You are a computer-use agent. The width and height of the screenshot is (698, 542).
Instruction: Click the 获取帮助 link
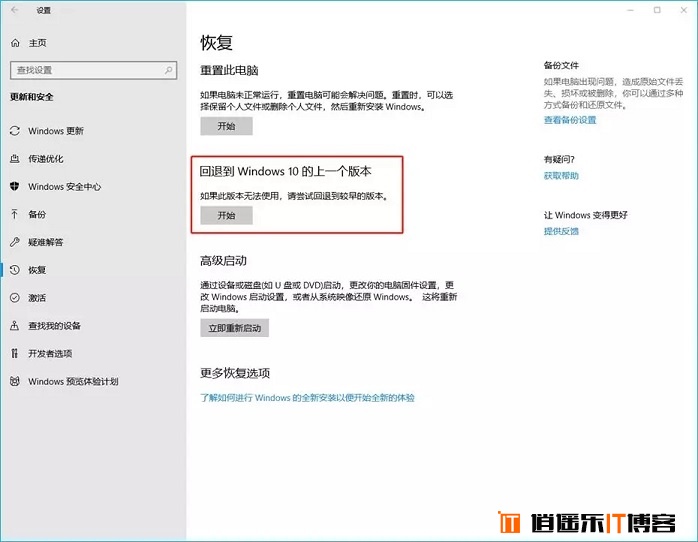pos(561,175)
